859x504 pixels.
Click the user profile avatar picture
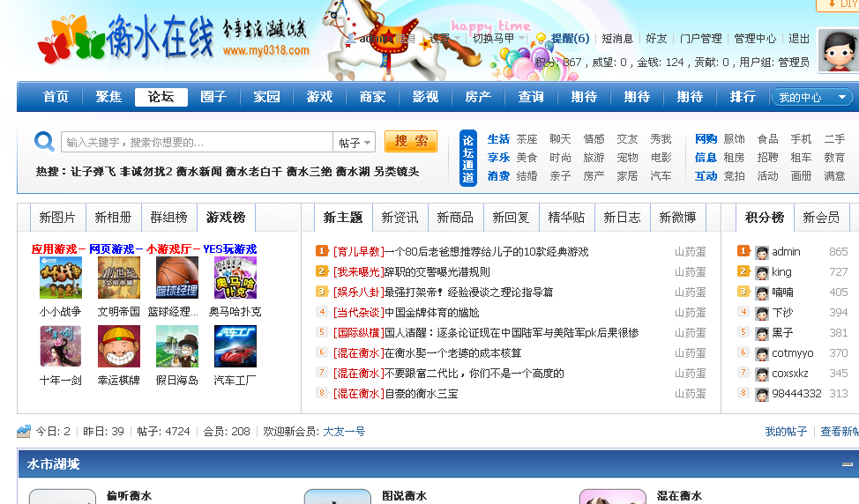[838, 50]
